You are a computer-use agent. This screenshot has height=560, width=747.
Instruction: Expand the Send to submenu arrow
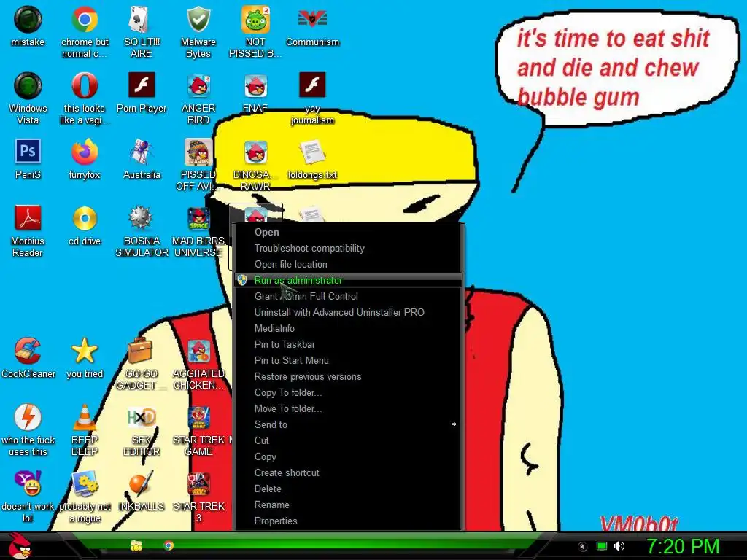[454, 424]
